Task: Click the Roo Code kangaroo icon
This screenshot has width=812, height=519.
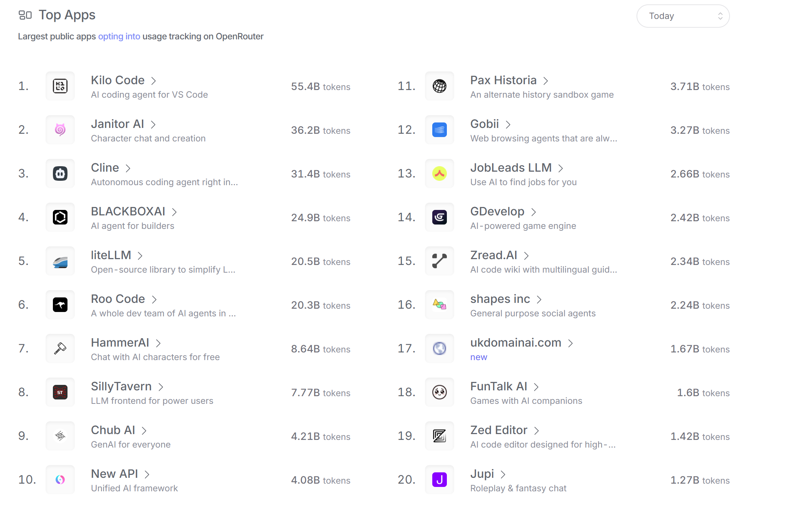Action: 60,305
